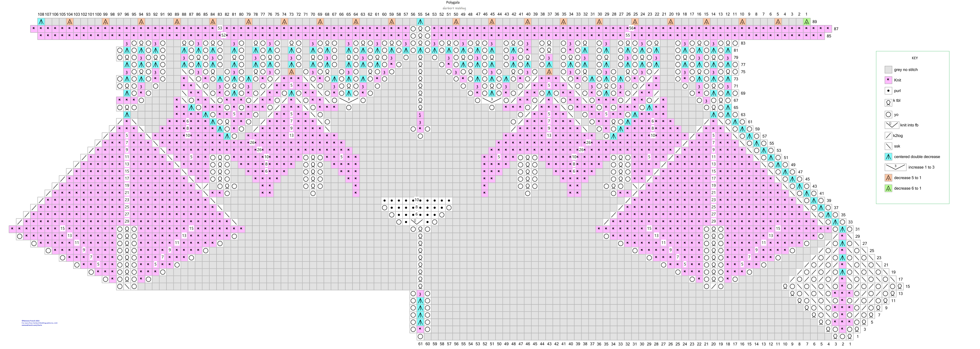Click the k tbl symbol in the key
The width and height of the screenshot is (980, 349).
point(888,102)
